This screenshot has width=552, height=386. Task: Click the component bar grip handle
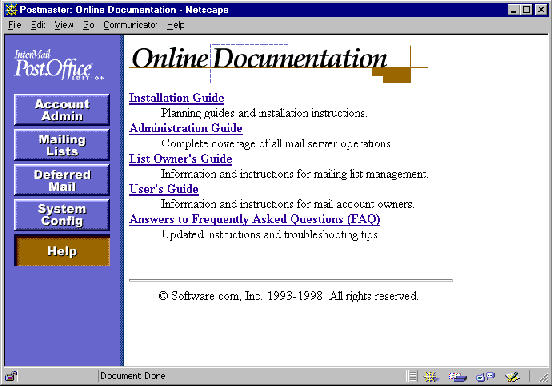(411, 376)
